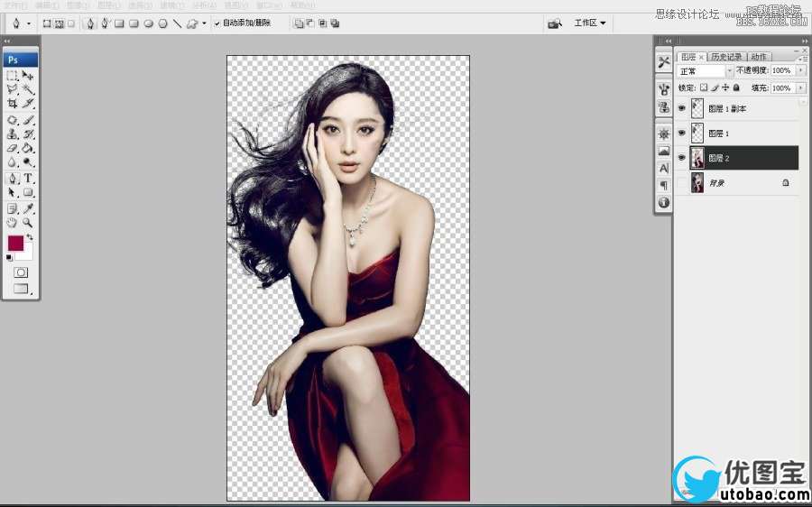The width and height of the screenshot is (812, 507).
Task: Open fill slider arrow
Action: (x=800, y=88)
